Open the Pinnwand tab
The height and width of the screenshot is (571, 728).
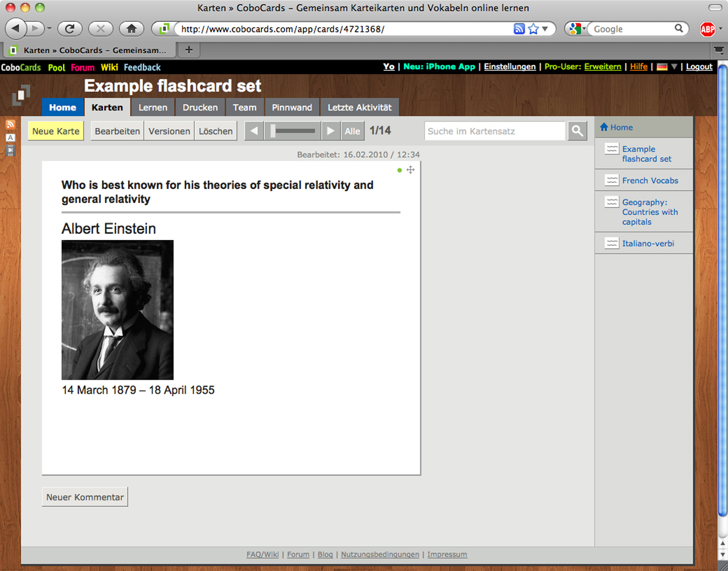tap(292, 107)
